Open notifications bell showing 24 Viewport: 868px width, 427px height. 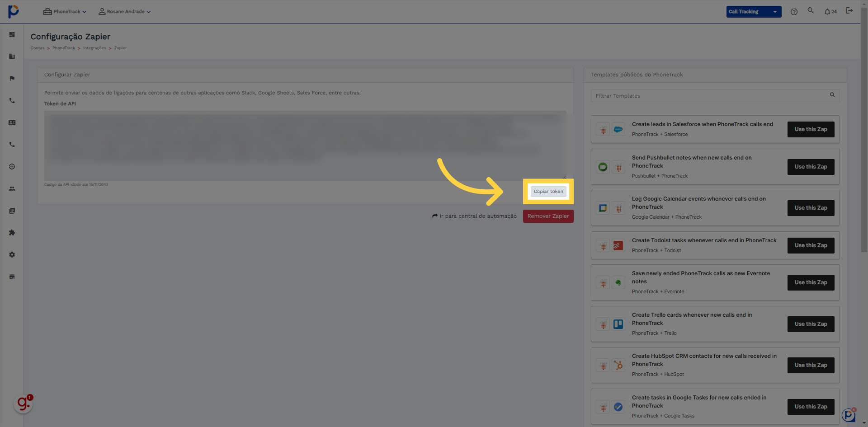tap(830, 12)
